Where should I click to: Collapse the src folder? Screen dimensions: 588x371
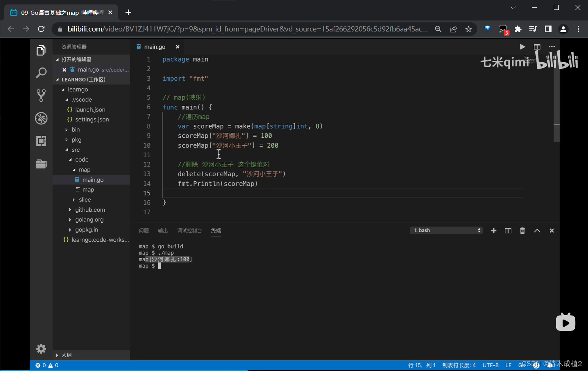tap(91, 150)
